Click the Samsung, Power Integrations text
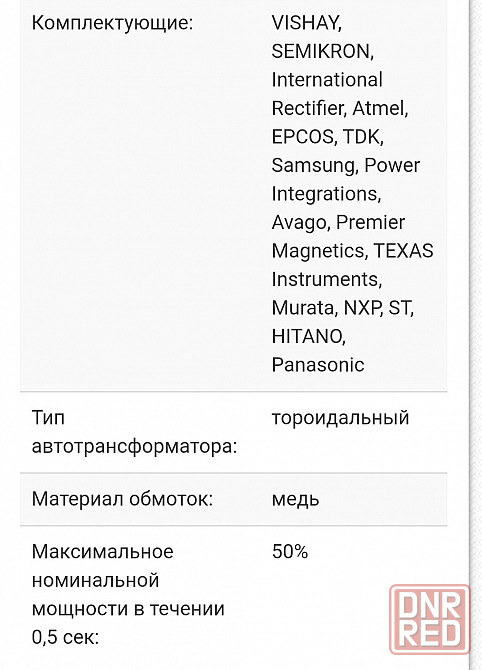 coord(346,179)
